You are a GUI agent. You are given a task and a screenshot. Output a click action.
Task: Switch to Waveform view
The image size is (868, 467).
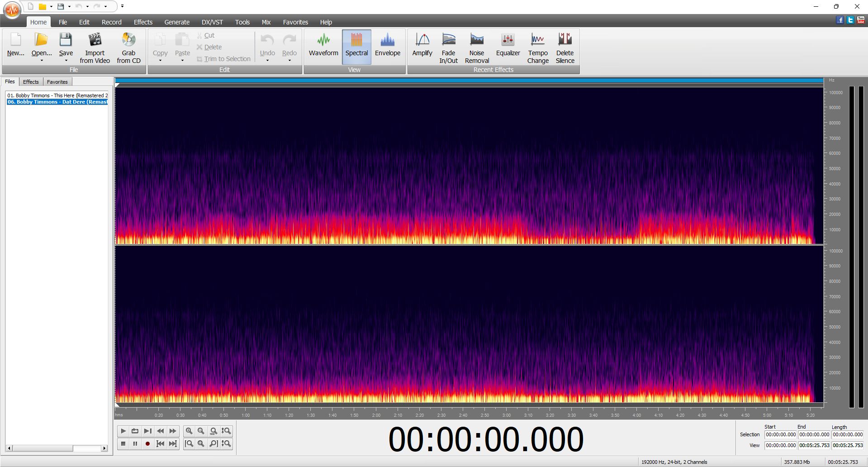click(x=323, y=45)
